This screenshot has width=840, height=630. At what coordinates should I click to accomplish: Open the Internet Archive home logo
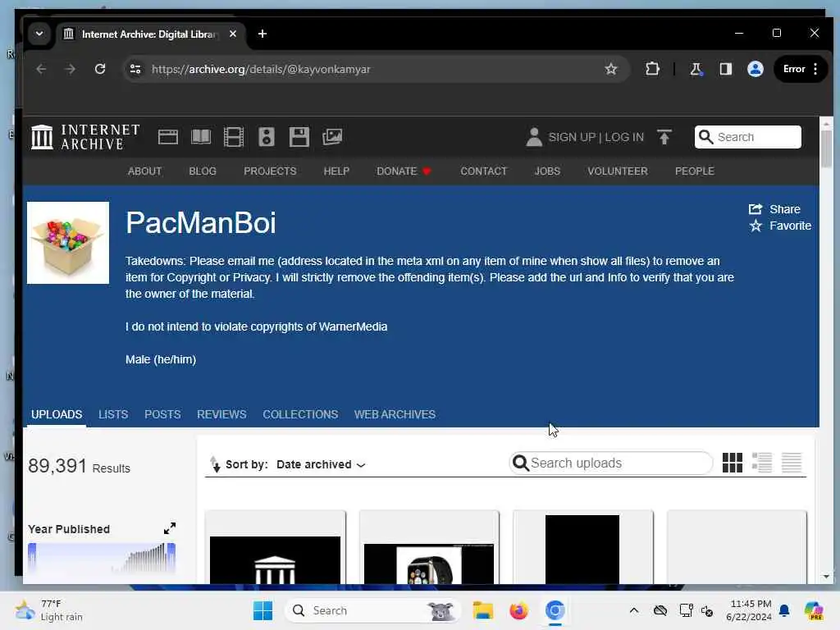coord(85,137)
